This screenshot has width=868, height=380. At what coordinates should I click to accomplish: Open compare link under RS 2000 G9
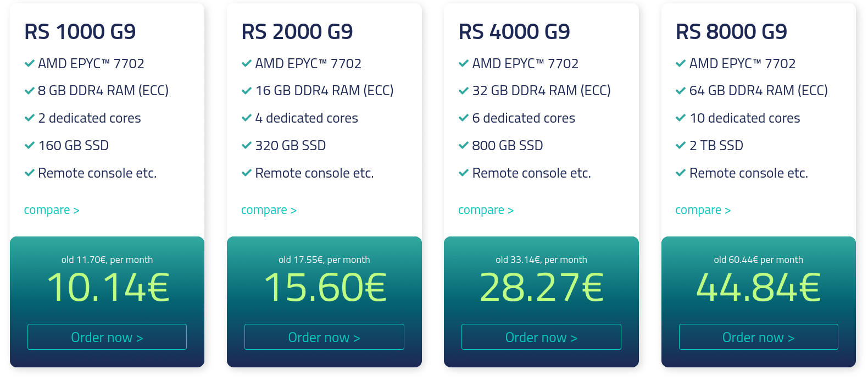pos(269,210)
